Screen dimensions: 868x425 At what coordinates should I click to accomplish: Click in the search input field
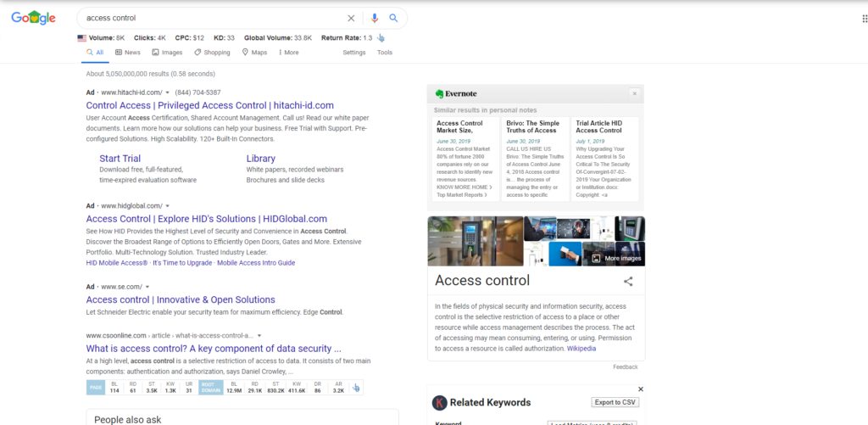click(213, 19)
